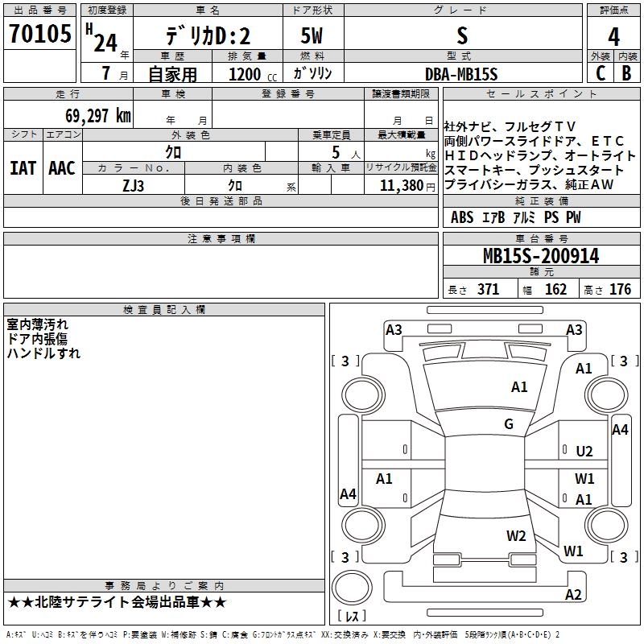The width and height of the screenshot is (644, 644).
Task: Click the W2 mark on the diagram
Action: tap(516, 535)
